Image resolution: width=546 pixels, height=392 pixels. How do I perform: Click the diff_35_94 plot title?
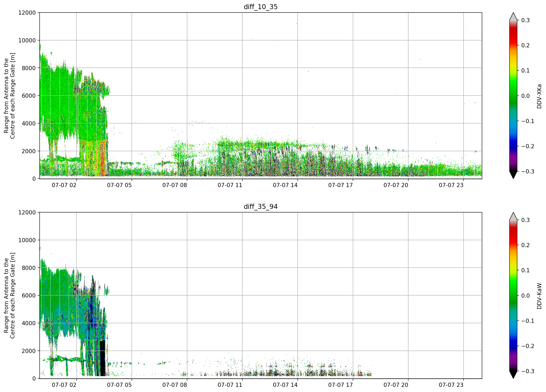tap(261, 206)
